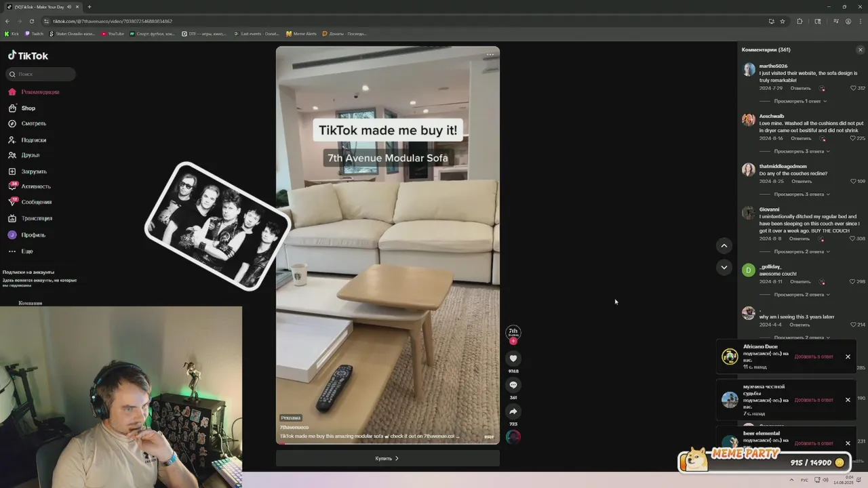Click the spinning music disc icon

[x=513, y=437]
